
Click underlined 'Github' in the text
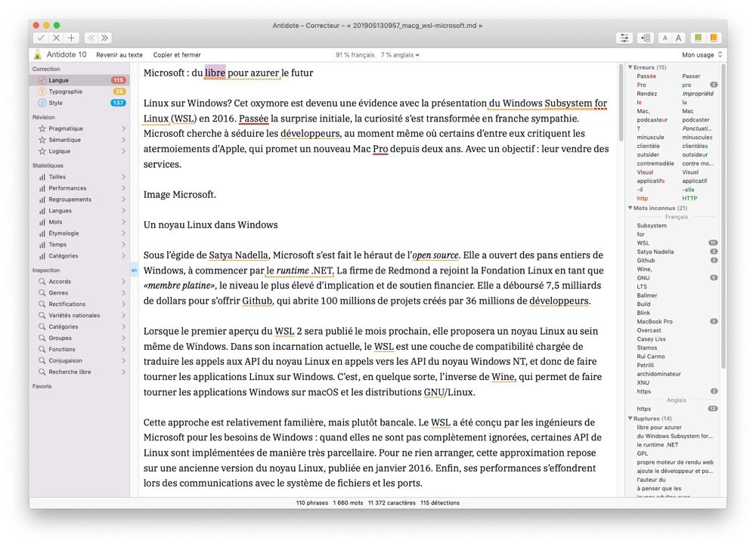[258, 301]
